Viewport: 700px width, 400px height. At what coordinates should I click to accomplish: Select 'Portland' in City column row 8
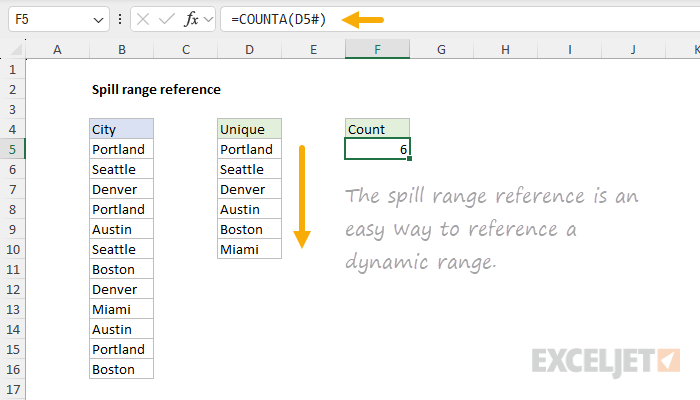(121, 209)
